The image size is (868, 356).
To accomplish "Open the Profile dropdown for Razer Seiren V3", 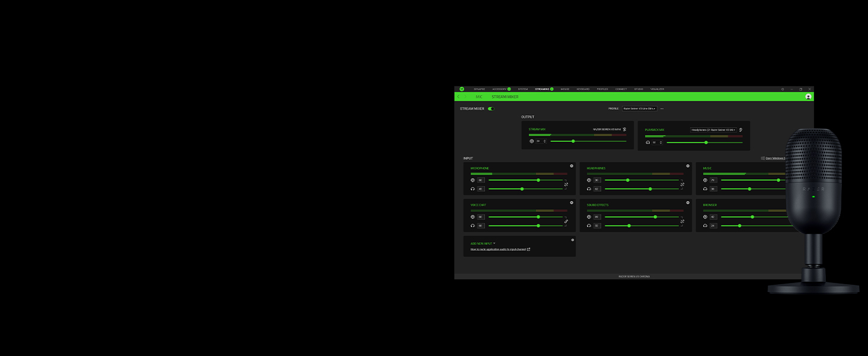I will pyautogui.click(x=640, y=109).
